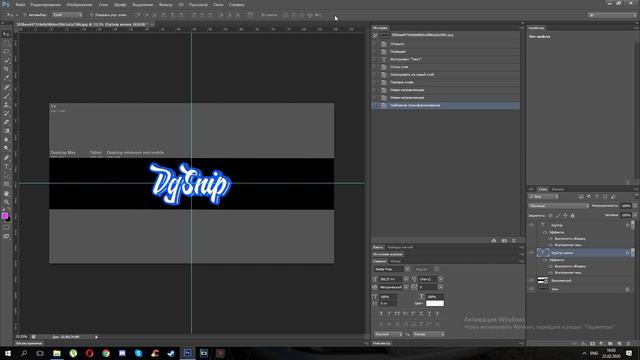Open Steam from the taskbar
Viewport: 640px width, 360px height.
click(x=171, y=353)
